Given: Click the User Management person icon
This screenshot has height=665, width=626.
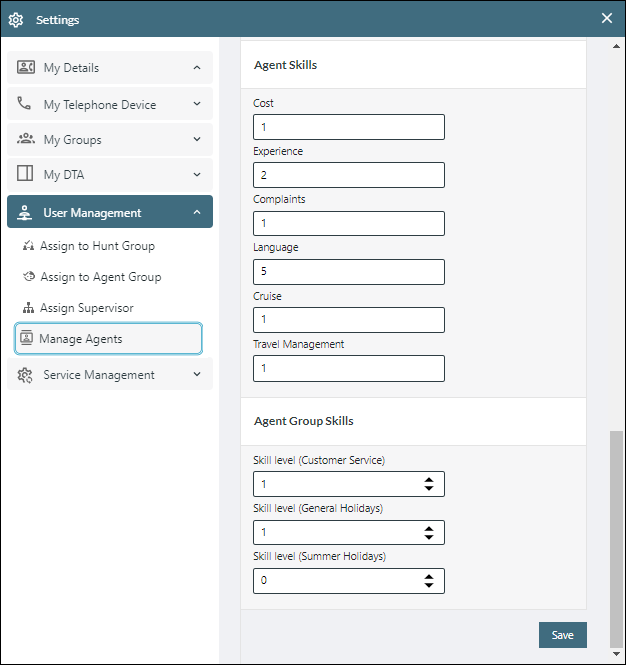Looking at the screenshot, I should [26, 212].
